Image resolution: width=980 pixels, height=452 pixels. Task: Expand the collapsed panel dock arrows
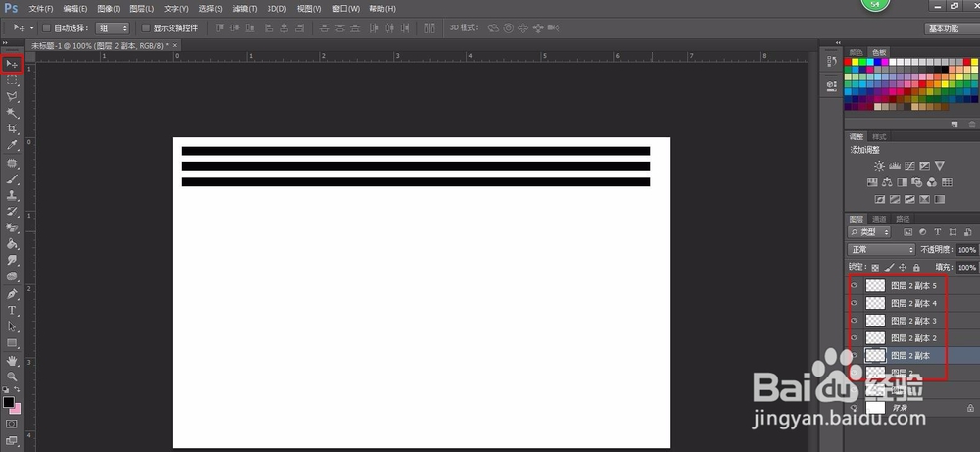click(x=838, y=42)
